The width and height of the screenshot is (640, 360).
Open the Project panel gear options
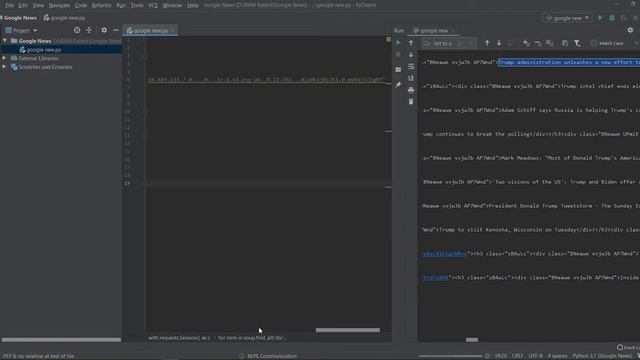[104, 30]
